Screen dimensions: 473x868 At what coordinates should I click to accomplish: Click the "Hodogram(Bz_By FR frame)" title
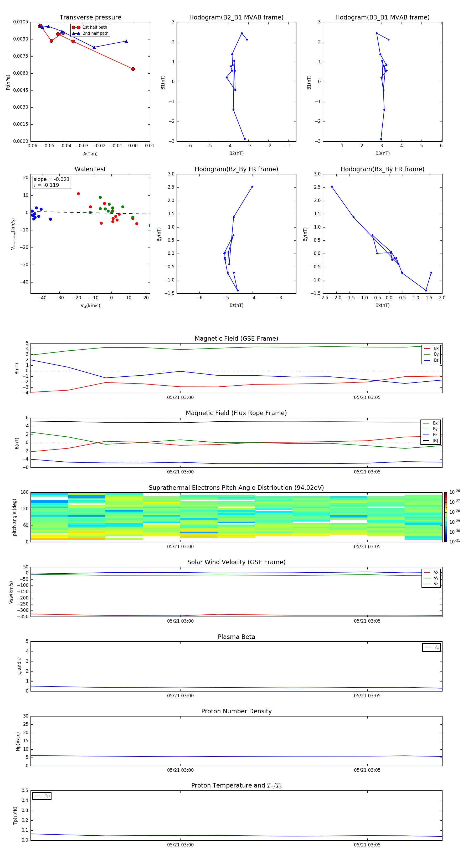tap(236, 169)
